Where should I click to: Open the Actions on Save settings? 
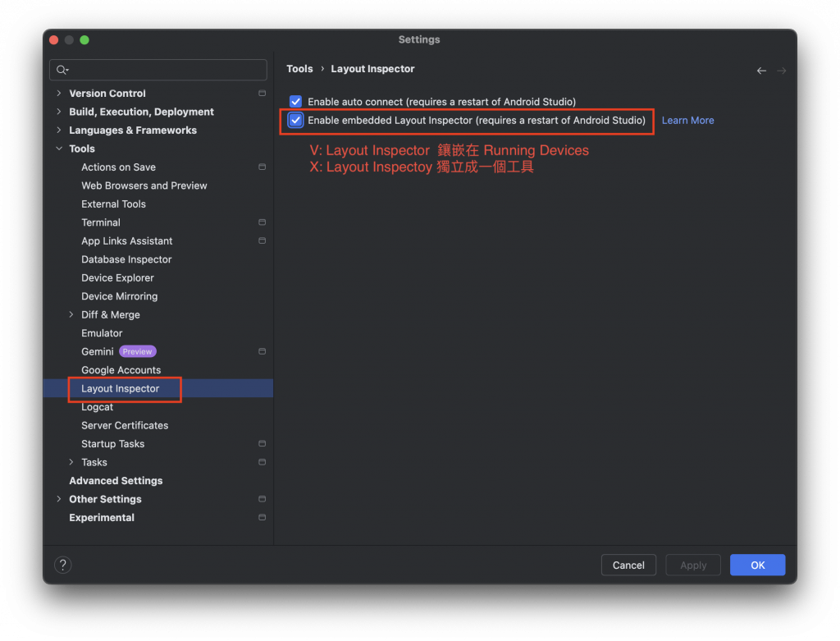(x=118, y=167)
